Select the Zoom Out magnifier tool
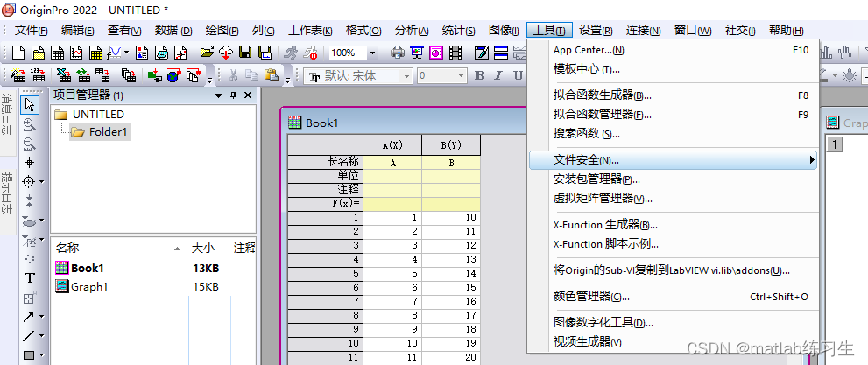The width and height of the screenshot is (868, 365). (x=30, y=144)
